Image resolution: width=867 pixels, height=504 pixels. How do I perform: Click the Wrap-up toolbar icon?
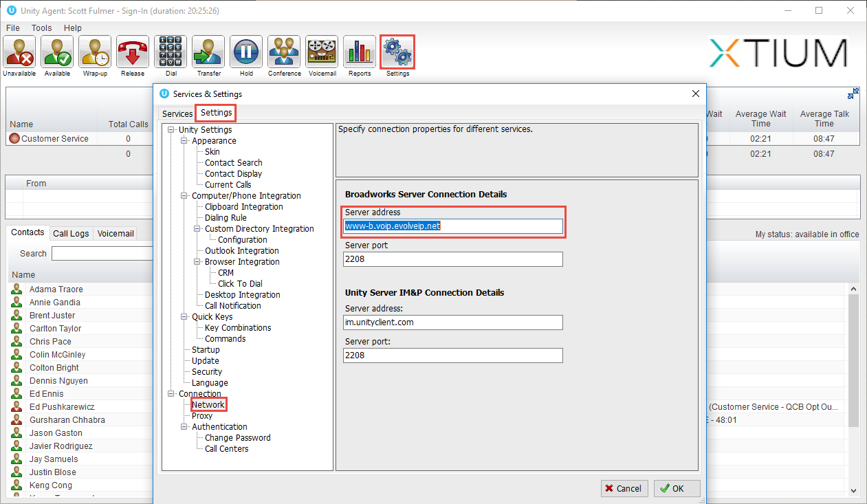95,52
